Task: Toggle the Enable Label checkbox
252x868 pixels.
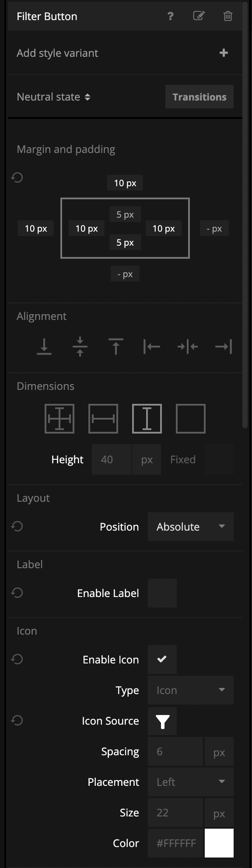Action: point(162,593)
